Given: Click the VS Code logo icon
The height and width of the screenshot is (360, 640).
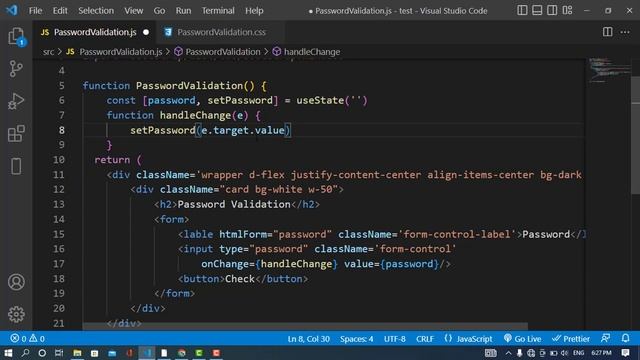Looking at the screenshot, I should coord(12,10).
